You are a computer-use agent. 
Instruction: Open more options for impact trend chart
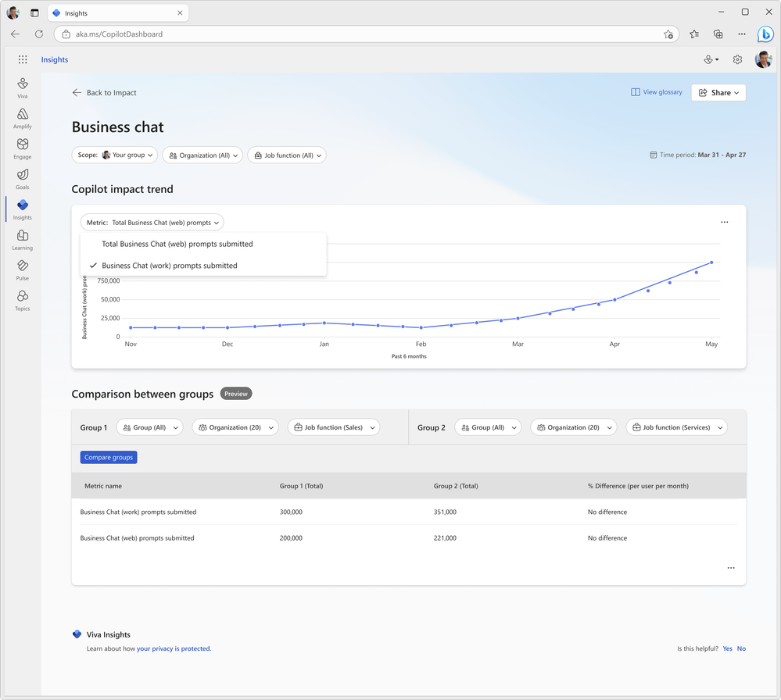click(x=724, y=222)
